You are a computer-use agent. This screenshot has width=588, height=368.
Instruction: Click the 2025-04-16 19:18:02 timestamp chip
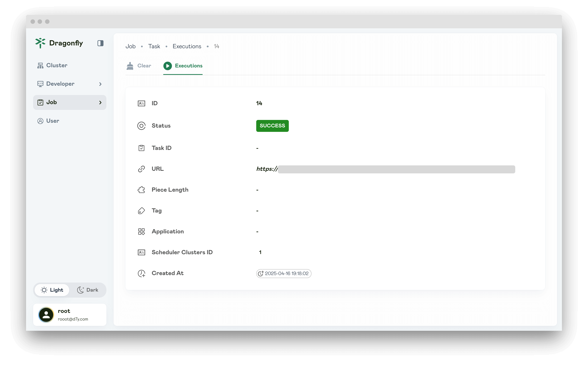tap(284, 274)
